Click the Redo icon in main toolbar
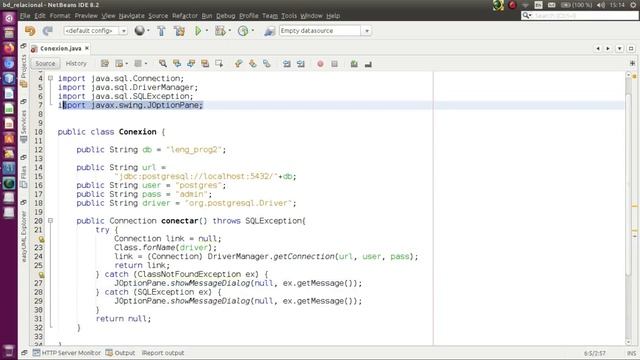This screenshot has height=360, width=640. pos(48,31)
